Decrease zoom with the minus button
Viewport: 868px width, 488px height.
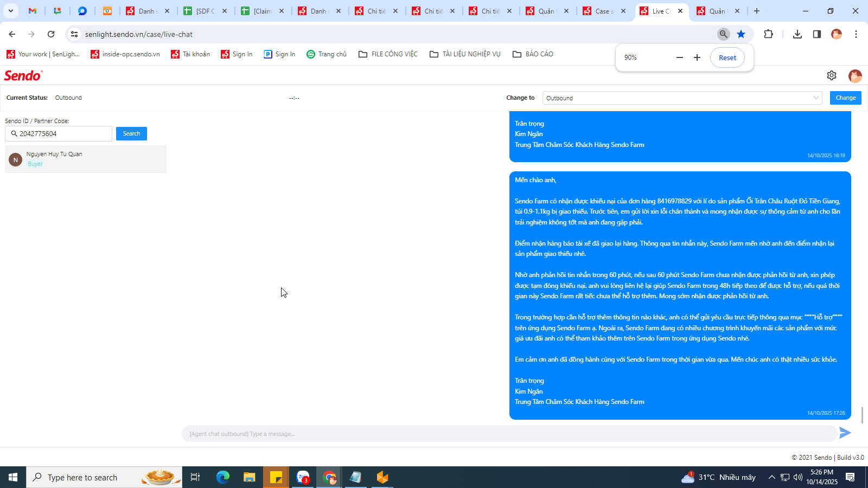[x=680, y=57]
